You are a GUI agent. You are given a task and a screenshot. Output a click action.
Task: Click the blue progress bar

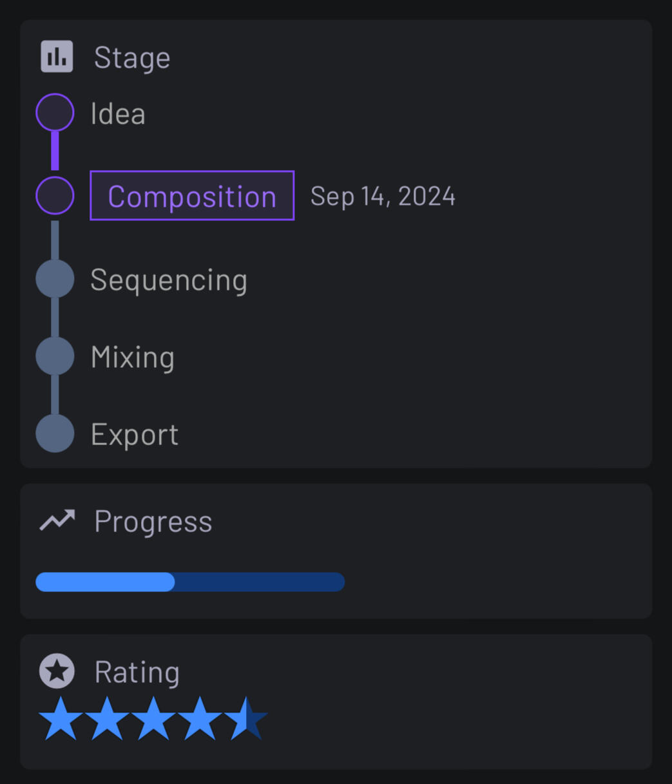(x=190, y=582)
